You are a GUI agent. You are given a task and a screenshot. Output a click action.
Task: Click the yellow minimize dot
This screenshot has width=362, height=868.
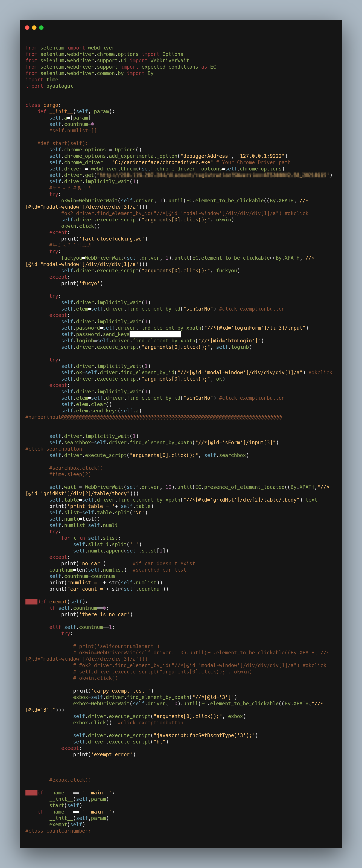[x=34, y=28]
